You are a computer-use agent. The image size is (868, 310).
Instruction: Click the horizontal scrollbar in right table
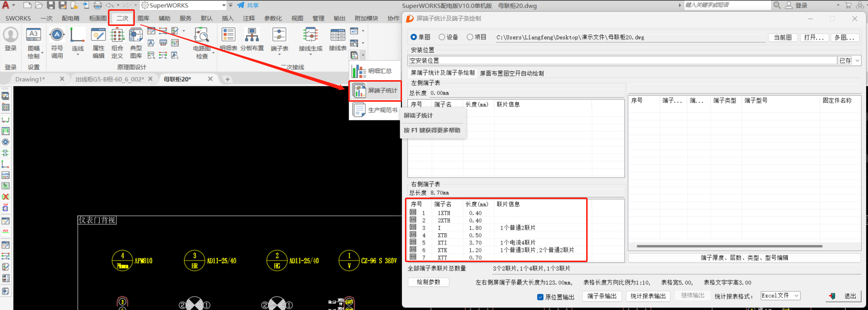click(729, 246)
